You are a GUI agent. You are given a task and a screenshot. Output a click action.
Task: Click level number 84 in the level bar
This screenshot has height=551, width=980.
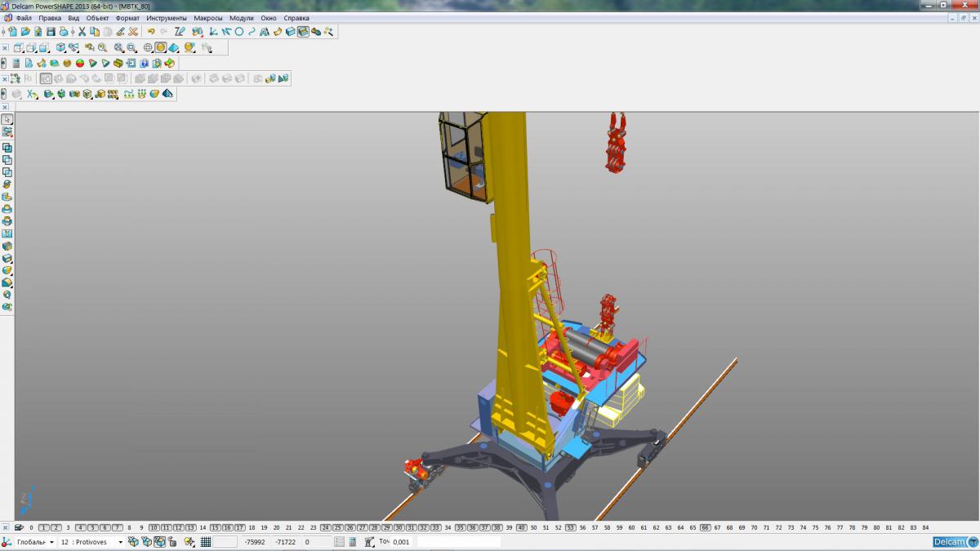click(925, 527)
